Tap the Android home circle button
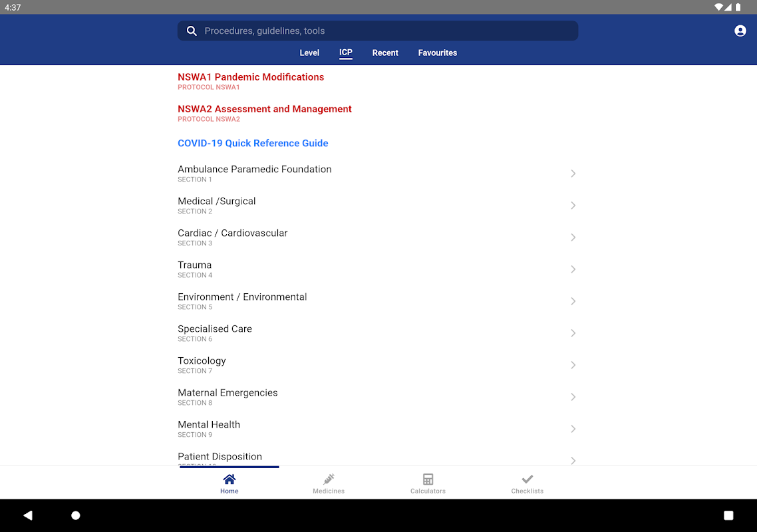 (x=76, y=515)
